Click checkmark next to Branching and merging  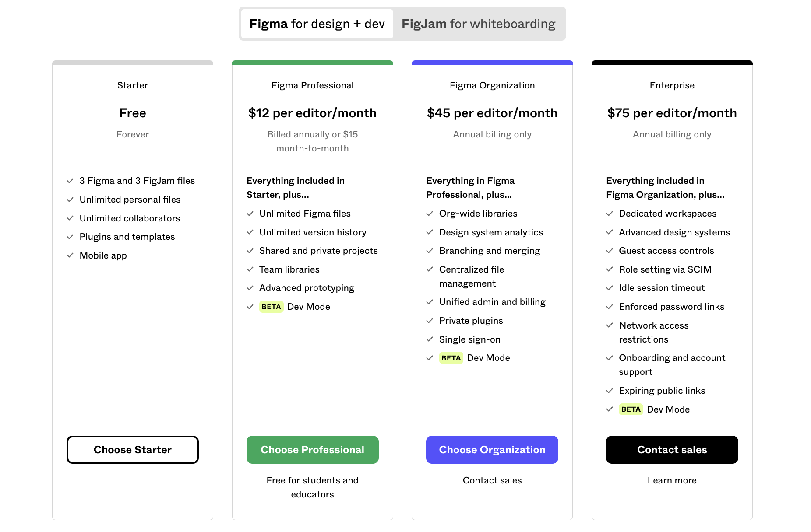[430, 251]
